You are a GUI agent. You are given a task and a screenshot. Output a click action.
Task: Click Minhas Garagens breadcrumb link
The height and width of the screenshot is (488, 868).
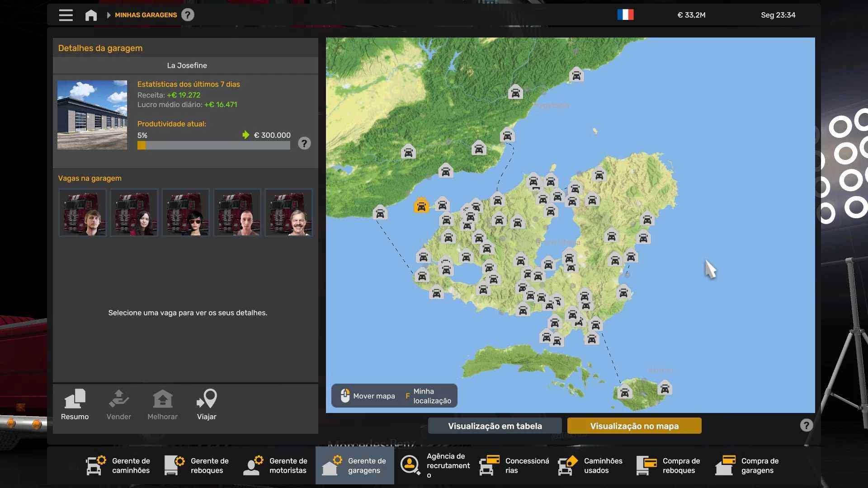coord(146,15)
